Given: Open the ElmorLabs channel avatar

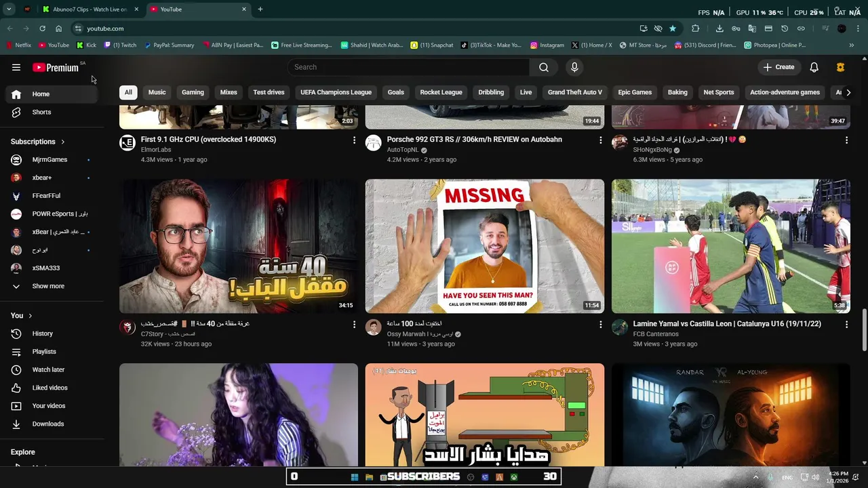Looking at the screenshot, I should tap(127, 142).
